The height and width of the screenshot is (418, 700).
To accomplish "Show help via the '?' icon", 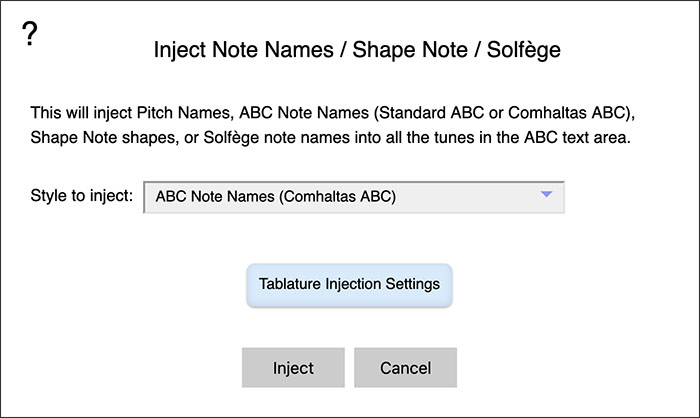I will pyautogui.click(x=31, y=34).
